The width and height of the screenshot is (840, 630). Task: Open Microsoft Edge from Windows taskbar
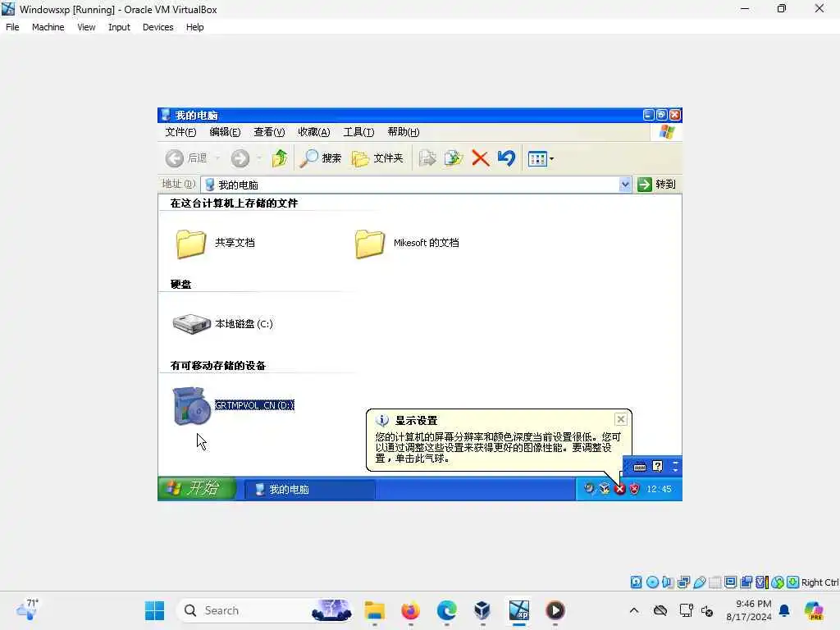pos(446,610)
